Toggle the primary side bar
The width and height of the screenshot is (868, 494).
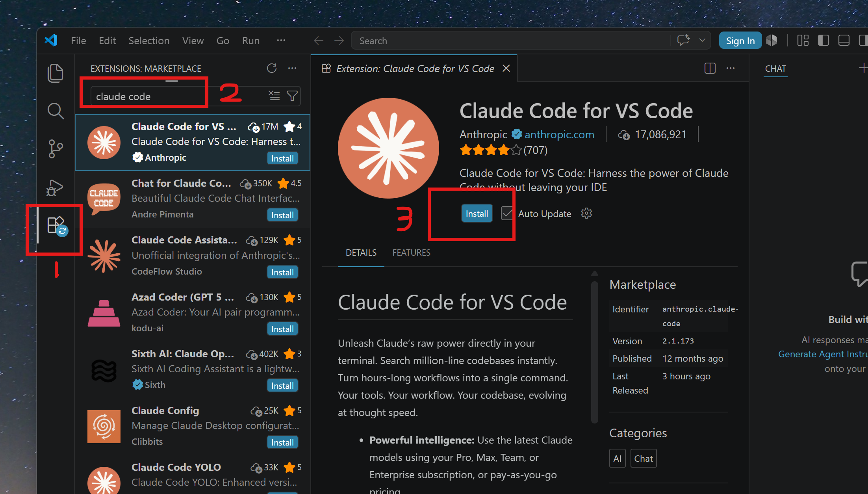click(x=823, y=40)
